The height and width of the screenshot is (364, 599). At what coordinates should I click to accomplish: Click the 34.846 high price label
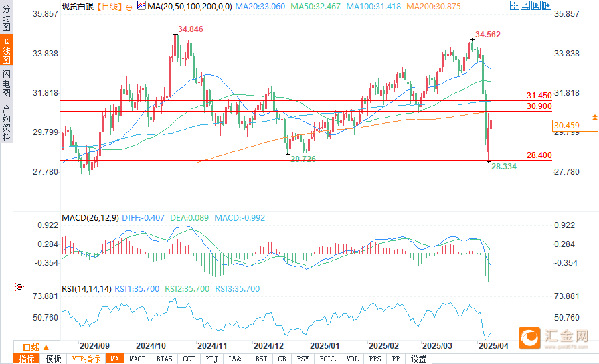(191, 29)
